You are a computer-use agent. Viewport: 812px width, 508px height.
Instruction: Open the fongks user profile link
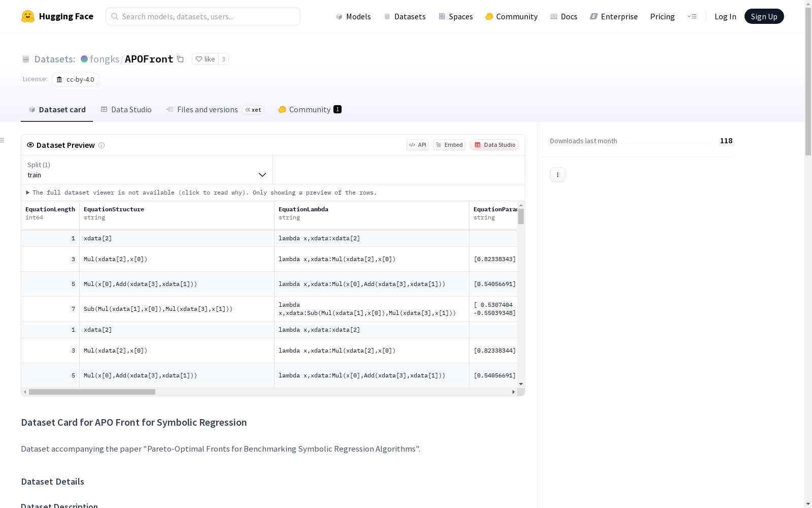(x=105, y=59)
